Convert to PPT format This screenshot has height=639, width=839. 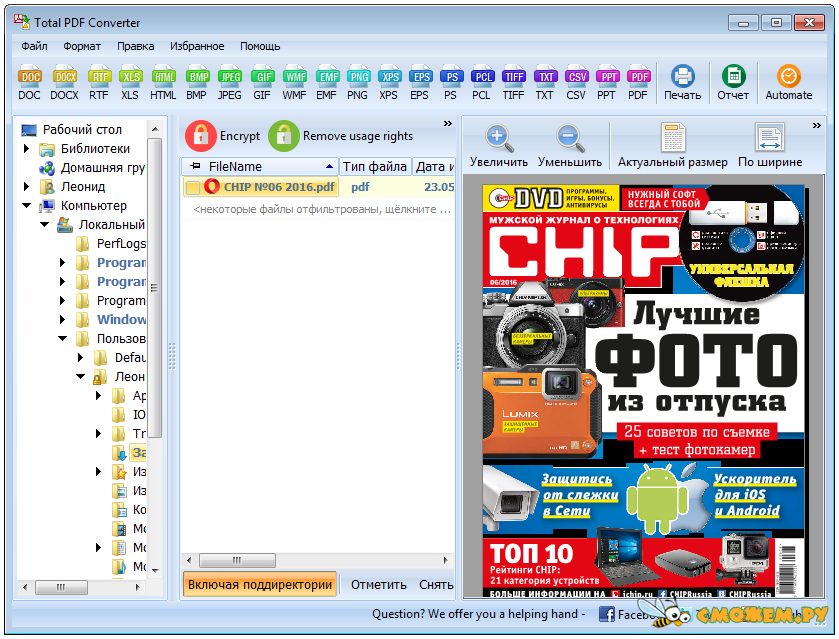click(607, 83)
